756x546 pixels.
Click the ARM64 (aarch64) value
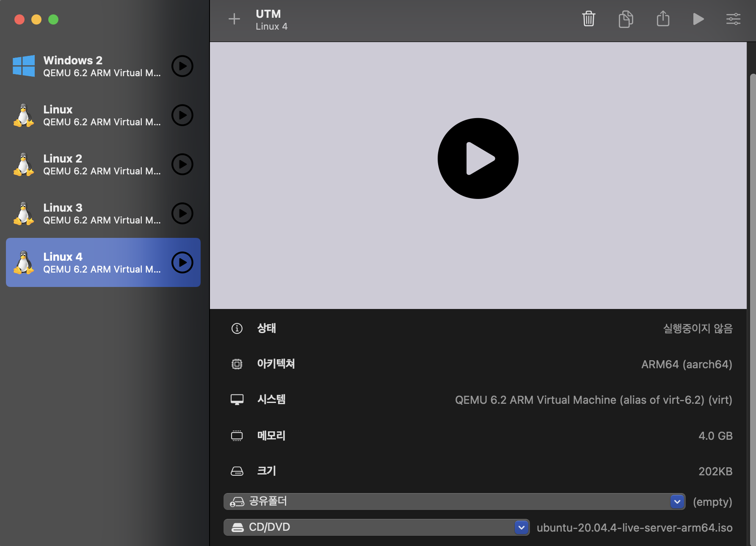[687, 364]
